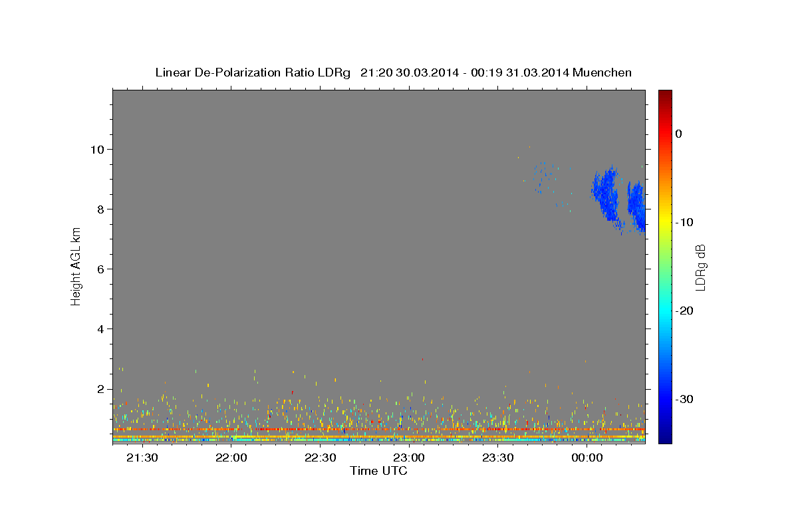Click the colorbar tick label '0'

tap(679, 134)
